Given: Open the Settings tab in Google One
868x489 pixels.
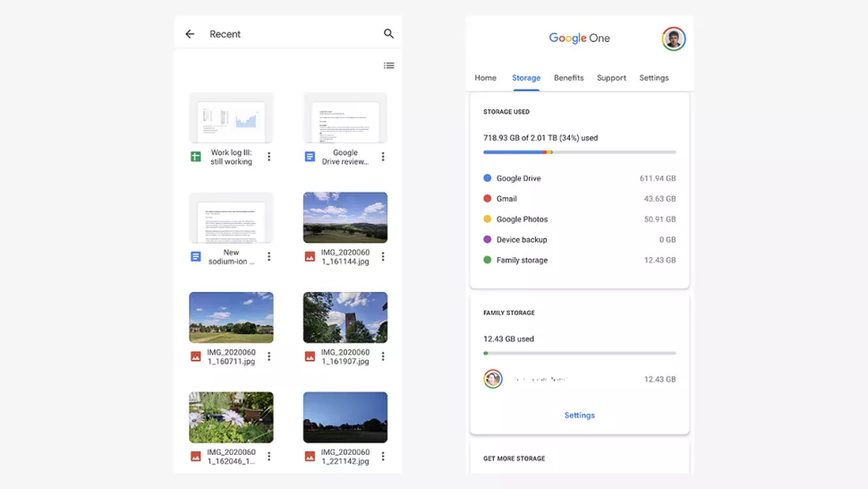Looking at the screenshot, I should tap(654, 78).
